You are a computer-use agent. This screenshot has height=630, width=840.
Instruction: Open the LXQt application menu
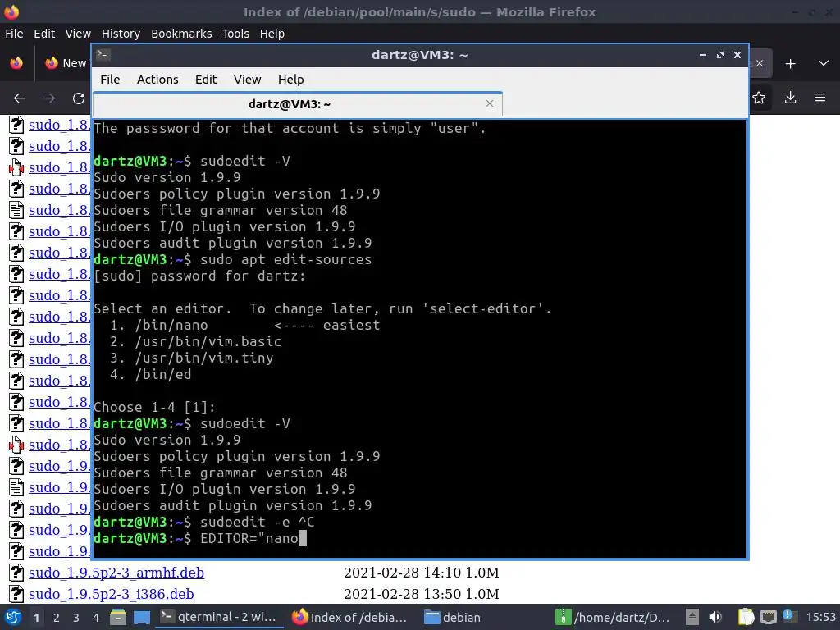[x=13, y=617]
